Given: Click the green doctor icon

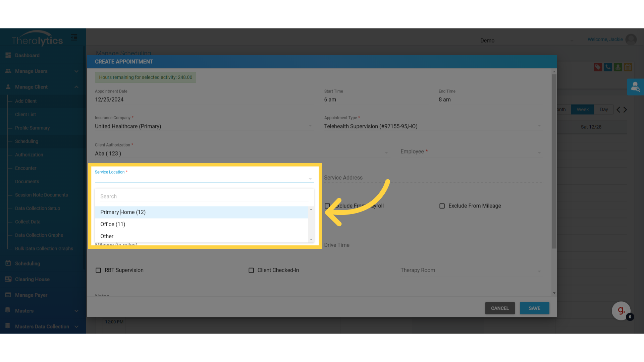Looking at the screenshot, I should click(618, 67).
